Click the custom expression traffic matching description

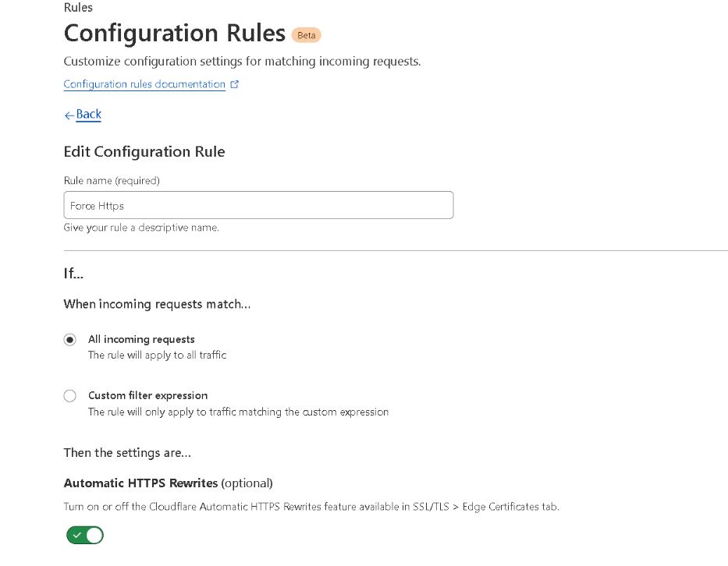(238, 412)
